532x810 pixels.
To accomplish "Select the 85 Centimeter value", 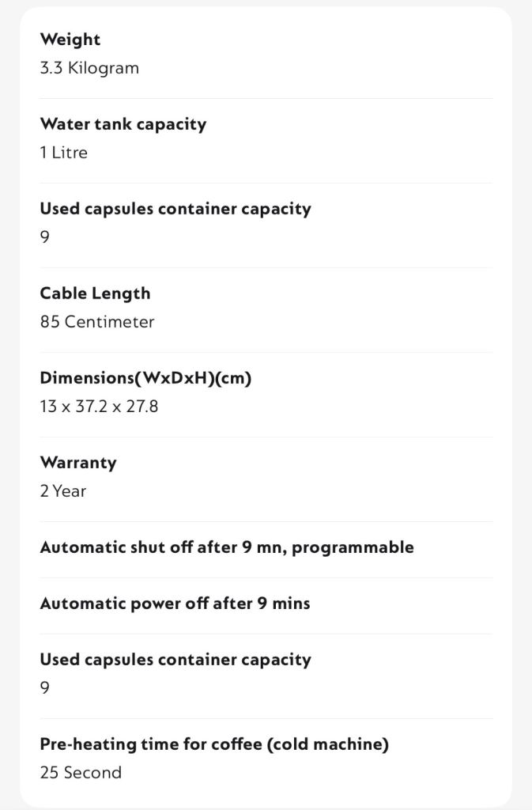I will (x=97, y=322).
